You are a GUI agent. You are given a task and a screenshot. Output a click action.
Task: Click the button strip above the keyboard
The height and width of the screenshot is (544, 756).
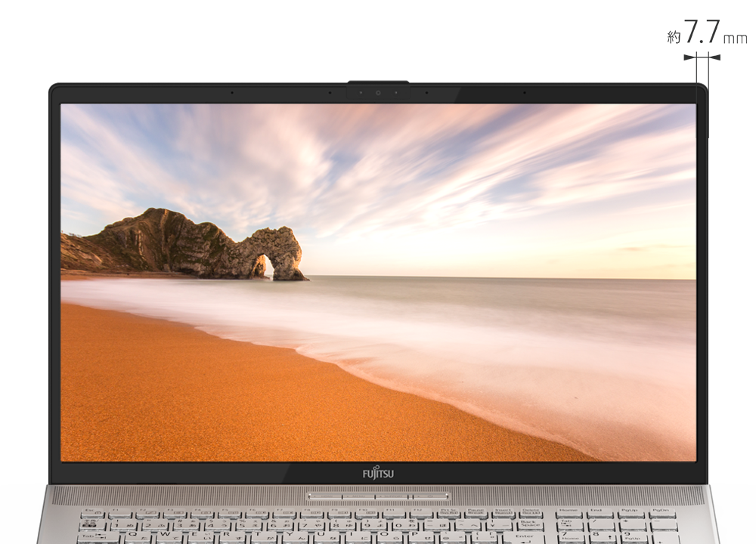pos(378,496)
